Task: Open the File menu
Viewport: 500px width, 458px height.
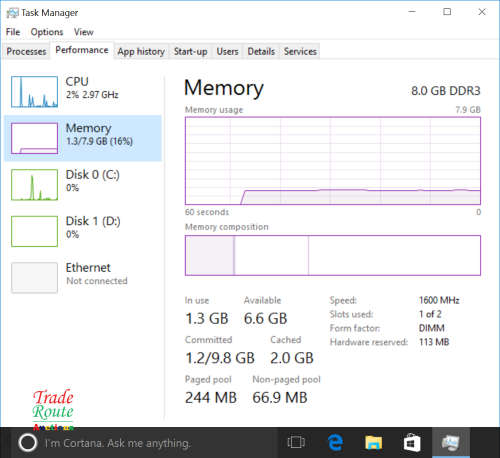Action: point(13,32)
